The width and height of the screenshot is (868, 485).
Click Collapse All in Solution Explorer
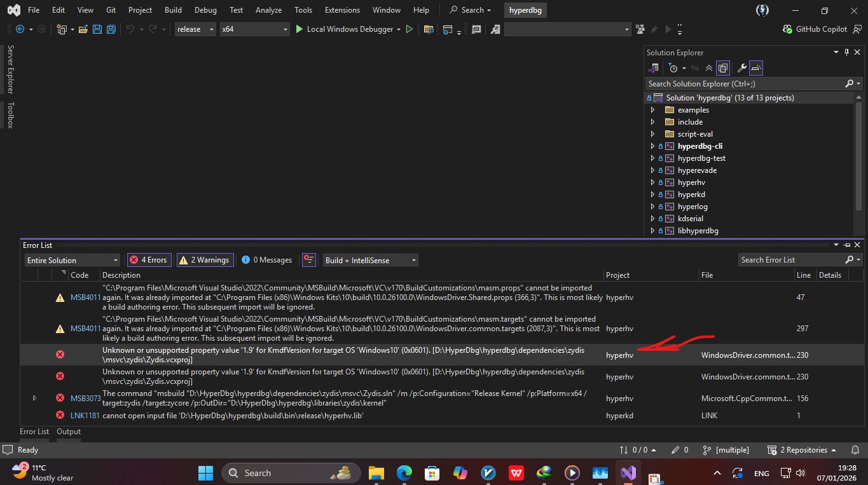(x=709, y=68)
